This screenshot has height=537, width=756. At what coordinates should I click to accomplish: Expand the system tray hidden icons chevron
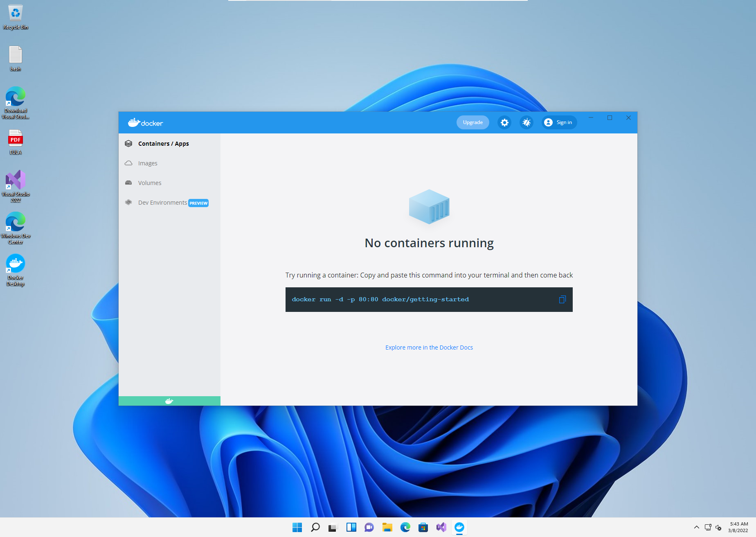coord(696,527)
